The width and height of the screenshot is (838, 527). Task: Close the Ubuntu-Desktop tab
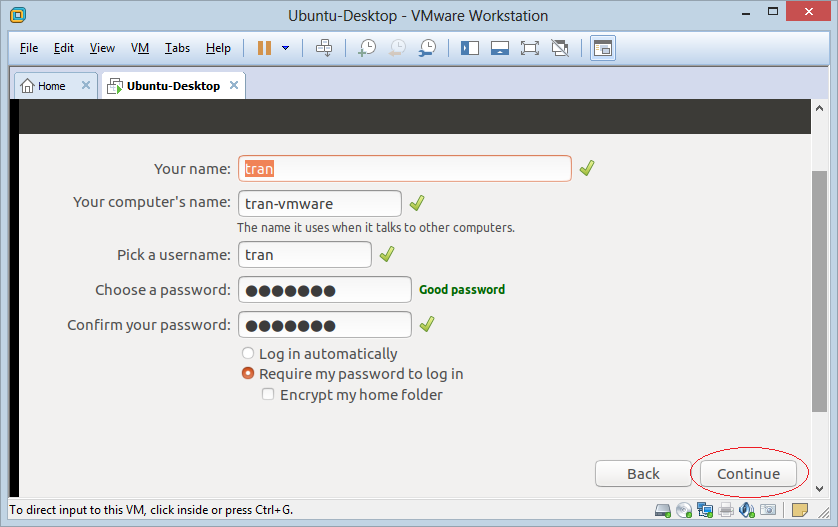234,86
